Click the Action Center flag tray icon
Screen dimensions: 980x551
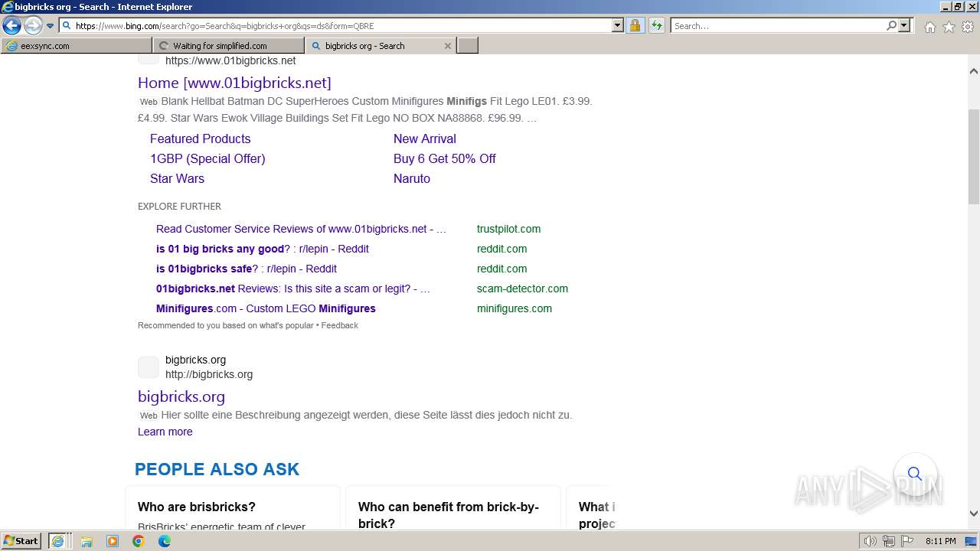[x=907, y=541]
